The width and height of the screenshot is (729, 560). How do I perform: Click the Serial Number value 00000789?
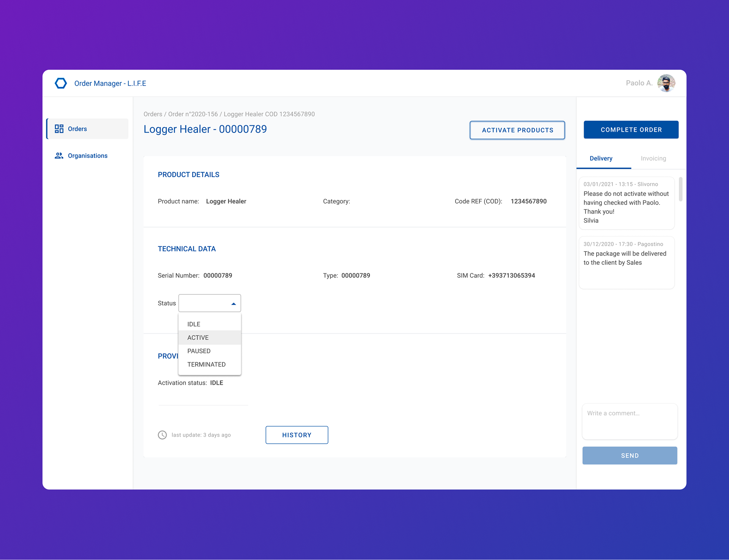coord(218,275)
